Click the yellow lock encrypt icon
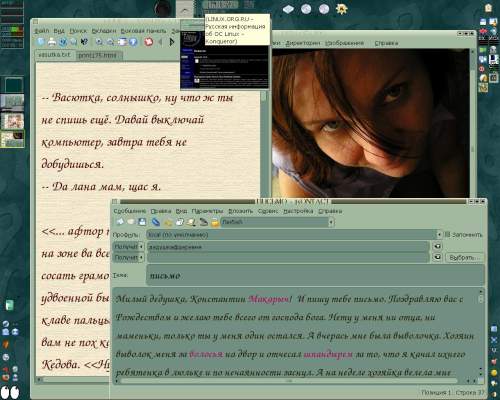Viewport: 500px width, 400px height. (x=215, y=222)
